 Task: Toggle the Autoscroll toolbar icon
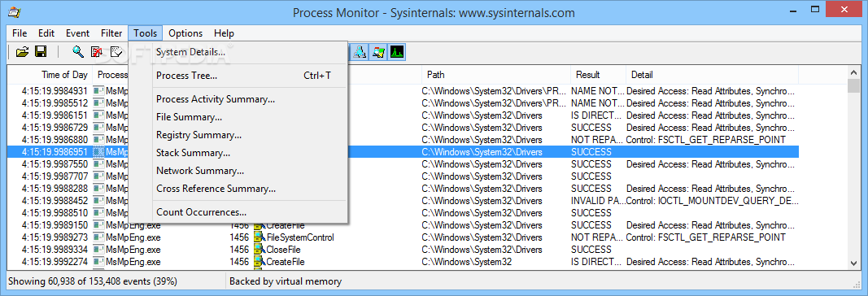pos(97,52)
